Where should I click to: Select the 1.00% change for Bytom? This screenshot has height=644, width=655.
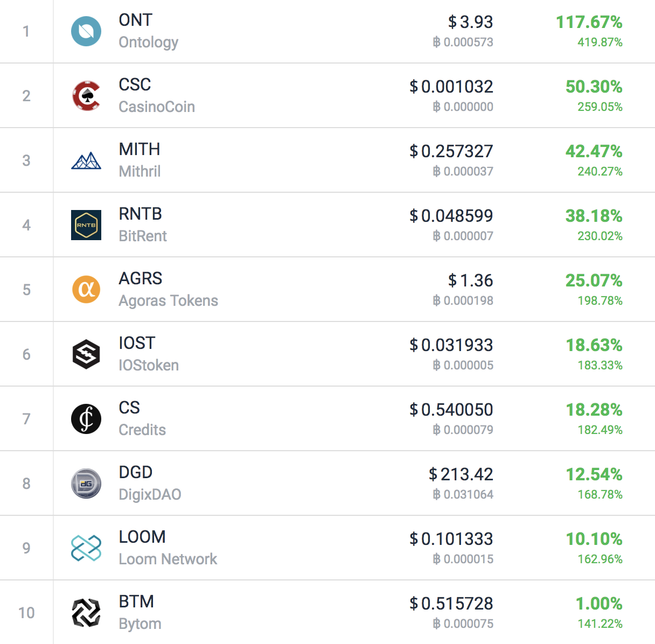coord(599,604)
